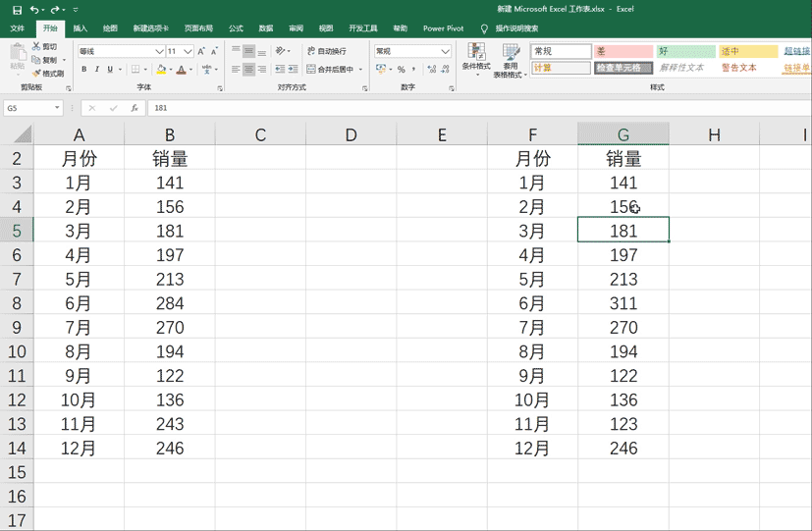Screen dimensions: 812x531
Task: Toggle middle vertical alignment
Action: point(249,51)
